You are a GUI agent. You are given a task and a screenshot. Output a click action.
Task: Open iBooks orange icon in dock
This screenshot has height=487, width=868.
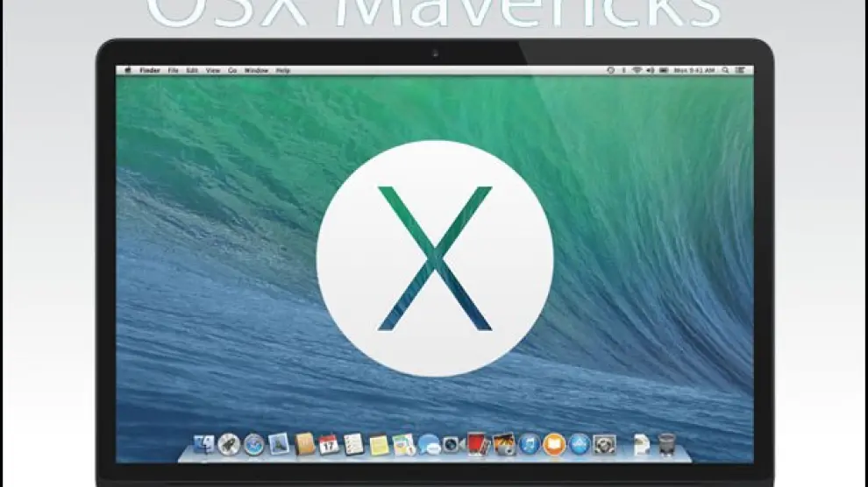pos(553,444)
